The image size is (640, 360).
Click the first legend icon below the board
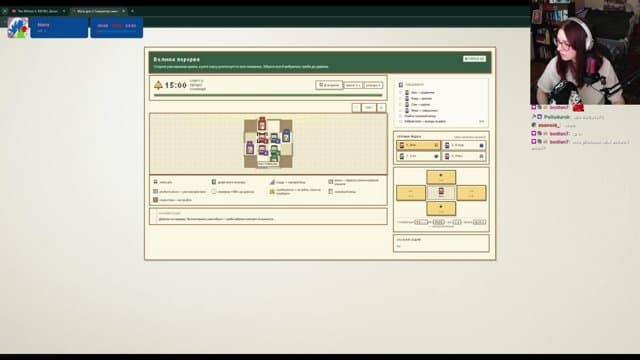point(156,182)
